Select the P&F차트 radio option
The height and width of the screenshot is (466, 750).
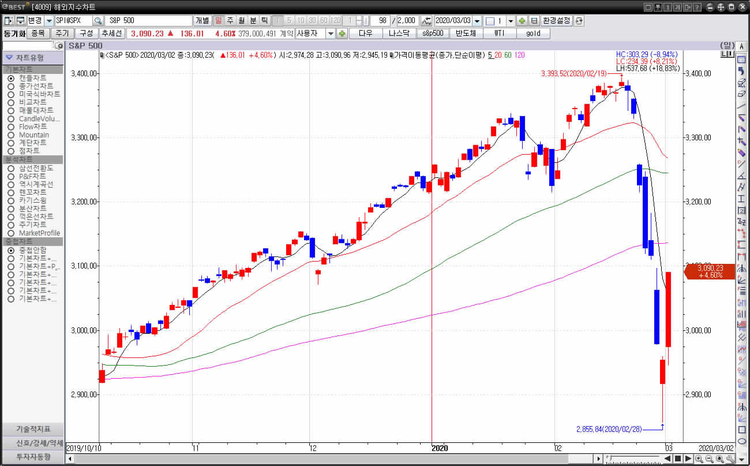(11, 177)
